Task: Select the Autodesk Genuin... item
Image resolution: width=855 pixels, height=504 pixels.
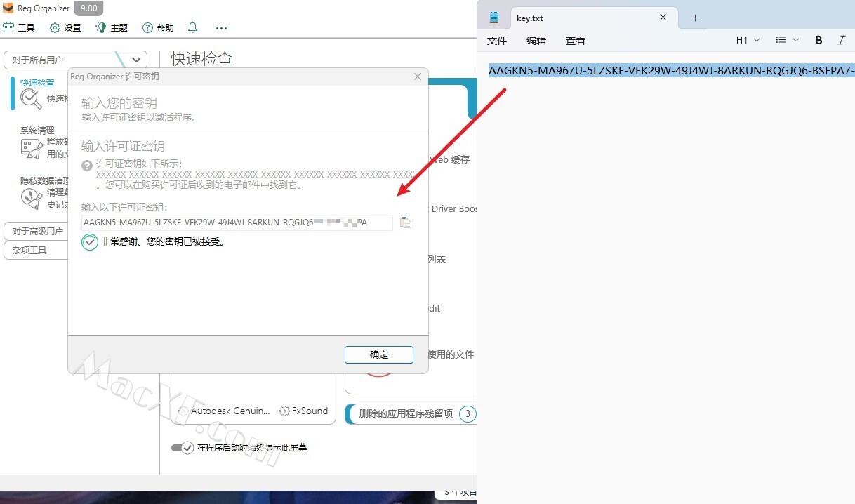Action: [224, 411]
